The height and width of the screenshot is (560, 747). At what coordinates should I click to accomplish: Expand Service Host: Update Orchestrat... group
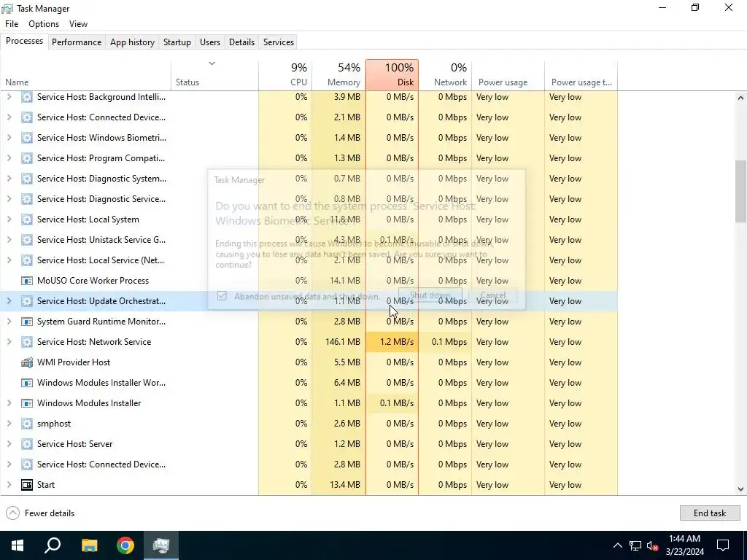tap(9, 301)
